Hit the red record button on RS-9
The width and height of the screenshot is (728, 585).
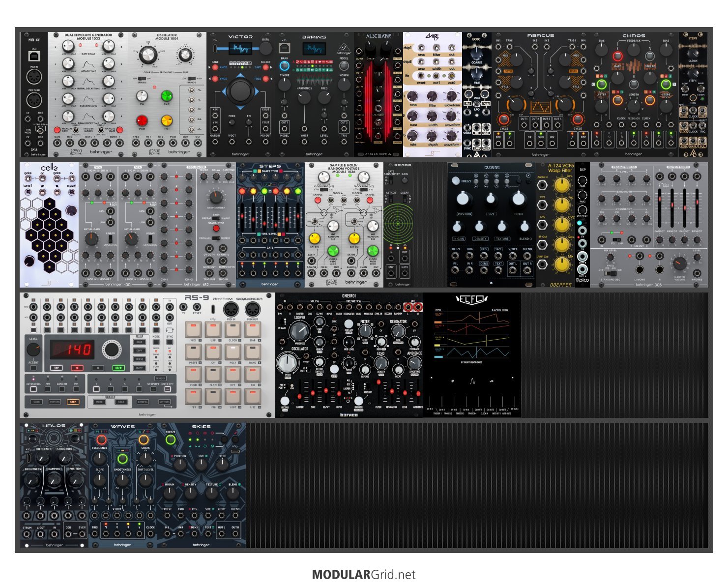tap(77, 367)
